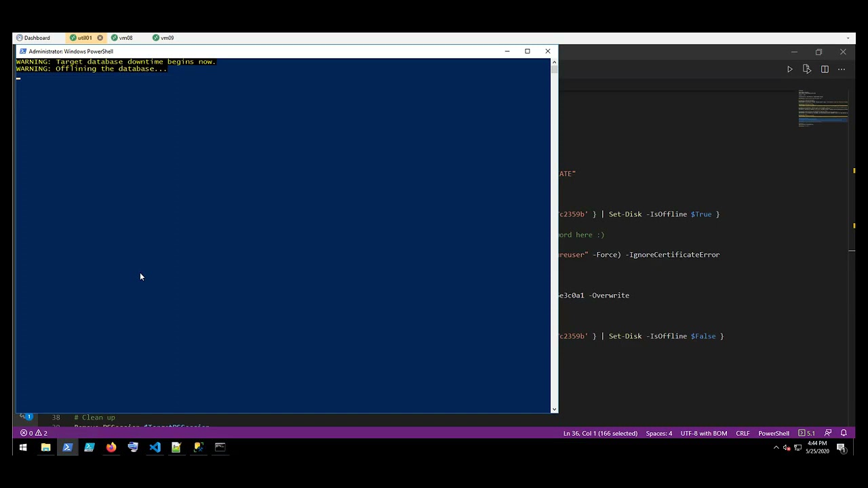Open the database tool taskbar icon
Viewport: 868px width, 488px height.
[x=133, y=447]
